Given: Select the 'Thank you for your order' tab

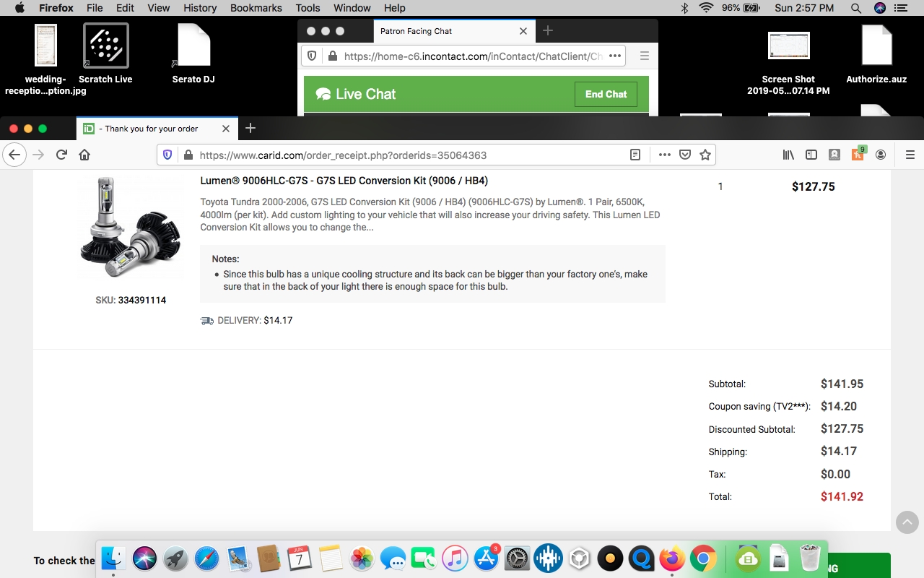Looking at the screenshot, I should coord(157,129).
